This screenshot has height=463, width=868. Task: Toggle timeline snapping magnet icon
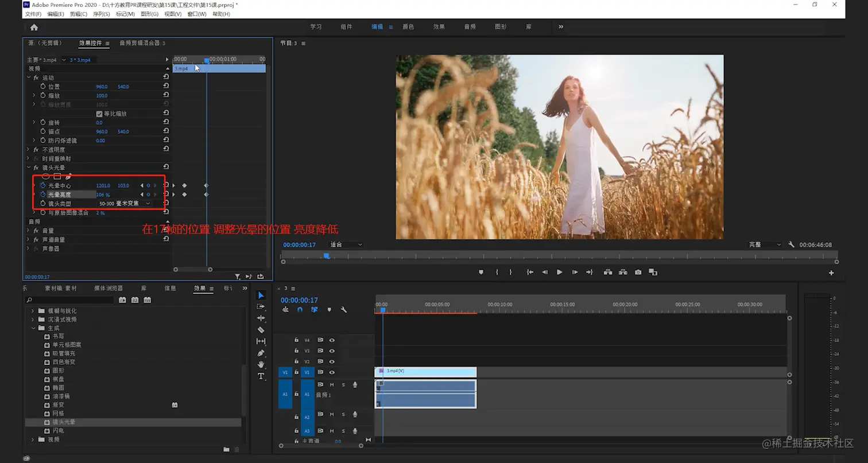click(300, 310)
